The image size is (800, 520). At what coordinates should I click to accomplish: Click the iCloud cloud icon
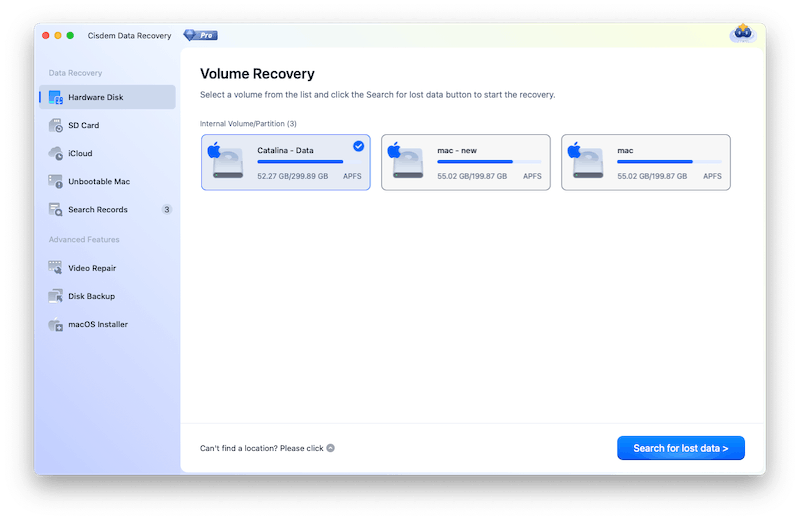click(x=56, y=153)
